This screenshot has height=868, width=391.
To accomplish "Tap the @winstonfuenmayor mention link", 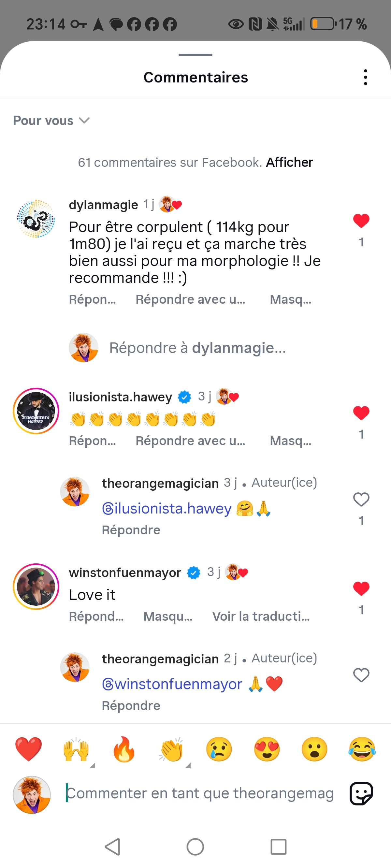I will click(172, 684).
